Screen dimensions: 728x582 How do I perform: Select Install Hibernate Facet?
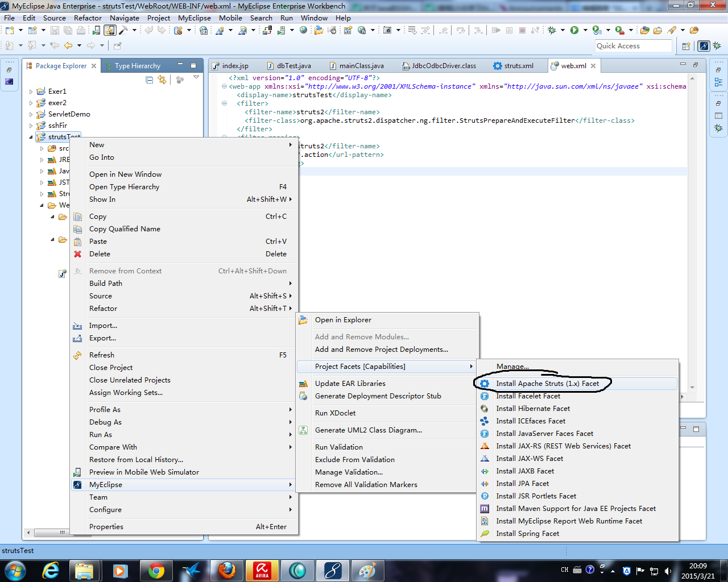[578, 409]
